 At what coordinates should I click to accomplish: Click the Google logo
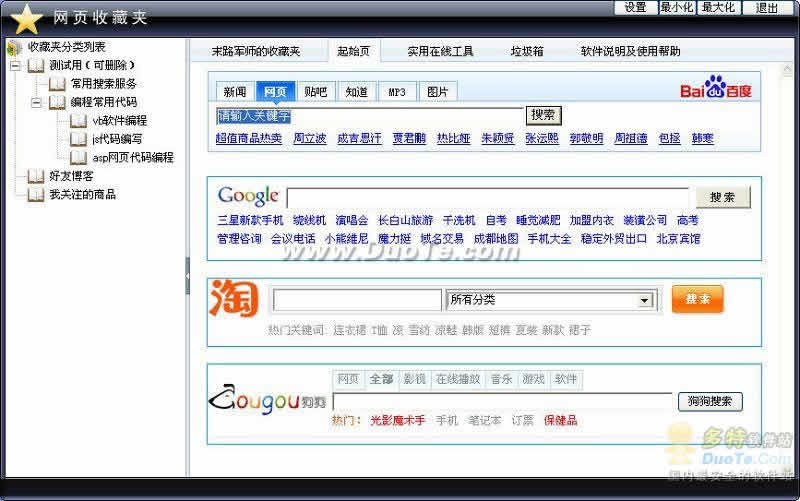pyautogui.click(x=248, y=196)
